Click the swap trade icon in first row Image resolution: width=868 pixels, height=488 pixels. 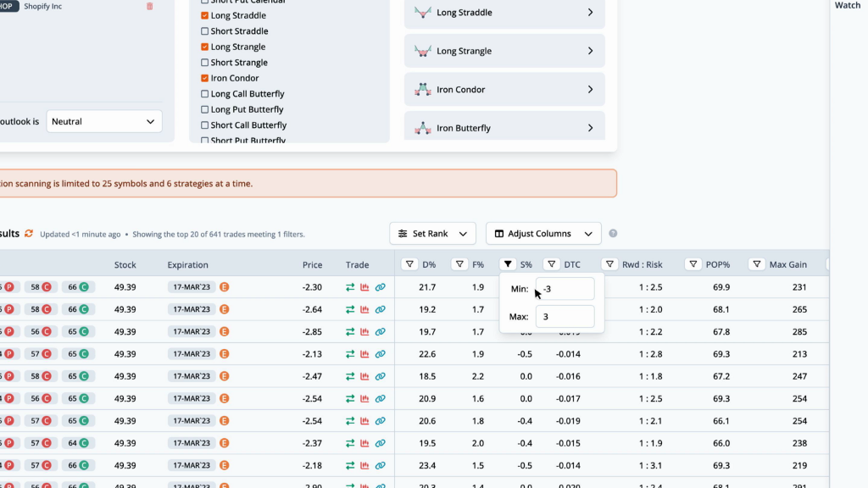[x=350, y=287]
